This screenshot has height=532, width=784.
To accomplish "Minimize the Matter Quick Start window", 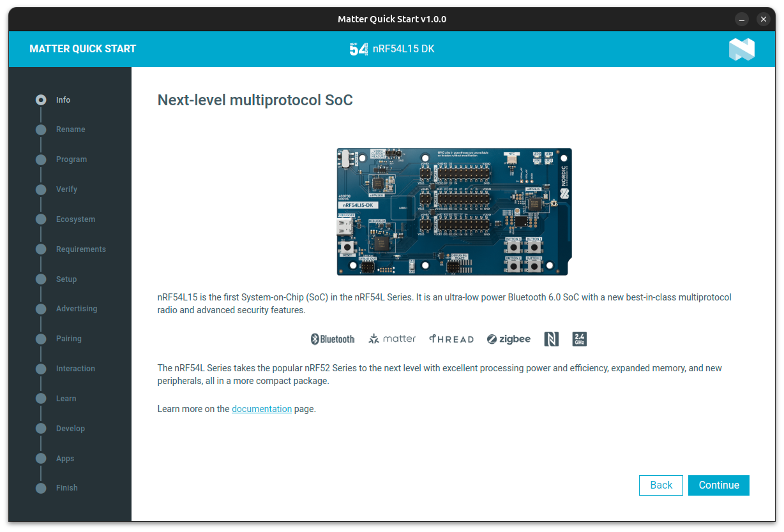I will [741, 19].
